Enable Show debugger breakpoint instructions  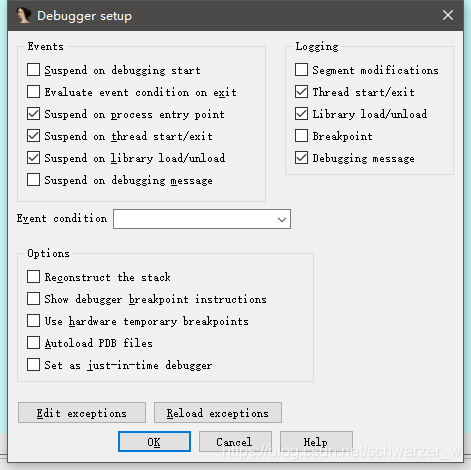click(33, 299)
